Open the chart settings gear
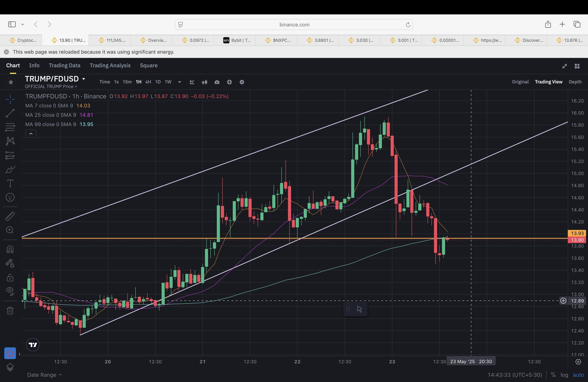Image resolution: width=588 pixels, height=382 pixels. tap(242, 82)
